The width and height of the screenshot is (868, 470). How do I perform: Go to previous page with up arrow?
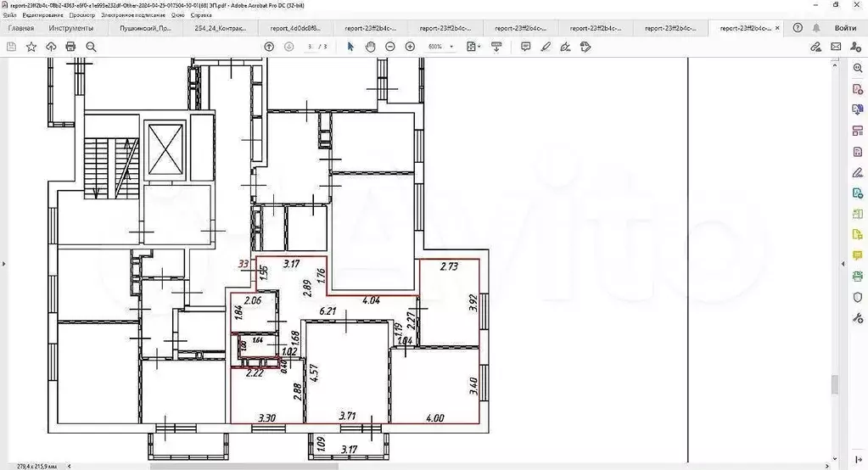click(x=269, y=47)
